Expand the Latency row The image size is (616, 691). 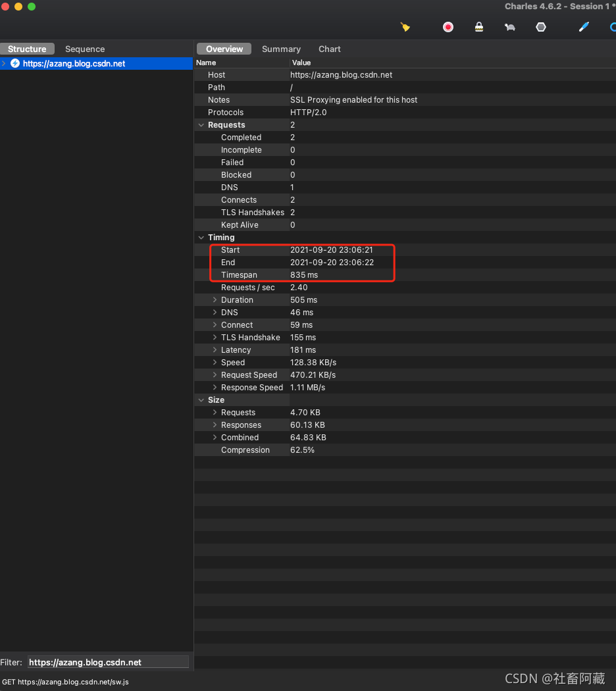215,350
